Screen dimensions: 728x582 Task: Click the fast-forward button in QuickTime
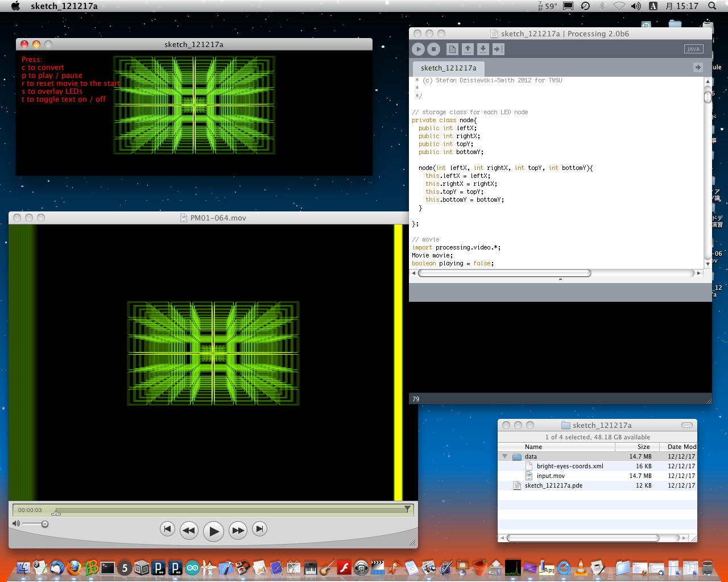(x=238, y=530)
